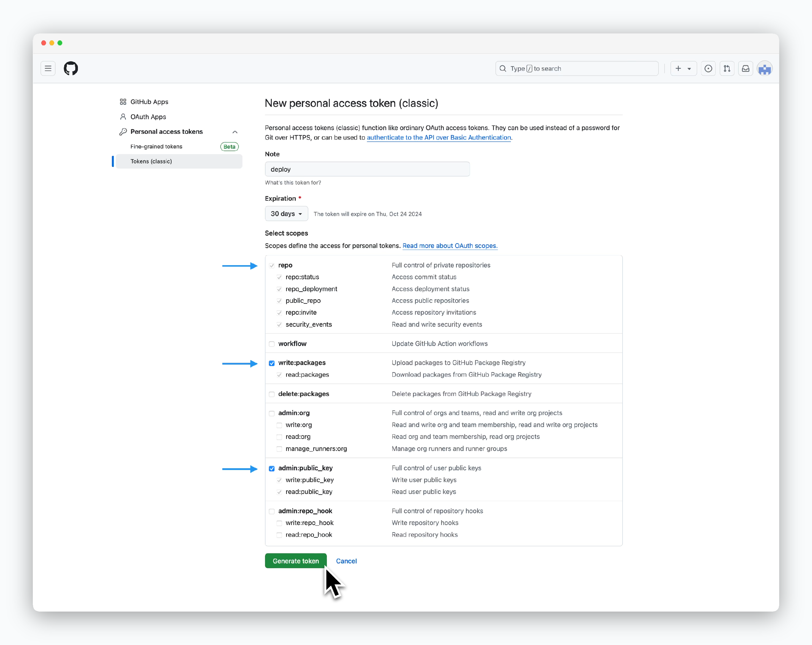Open the hamburger navigation menu
Viewport: 812px width, 645px height.
(x=48, y=69)
